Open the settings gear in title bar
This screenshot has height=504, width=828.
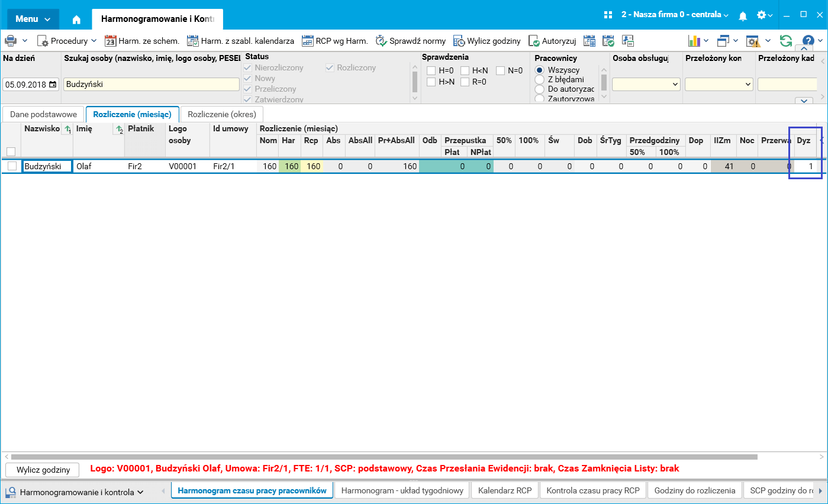(762, 15)
